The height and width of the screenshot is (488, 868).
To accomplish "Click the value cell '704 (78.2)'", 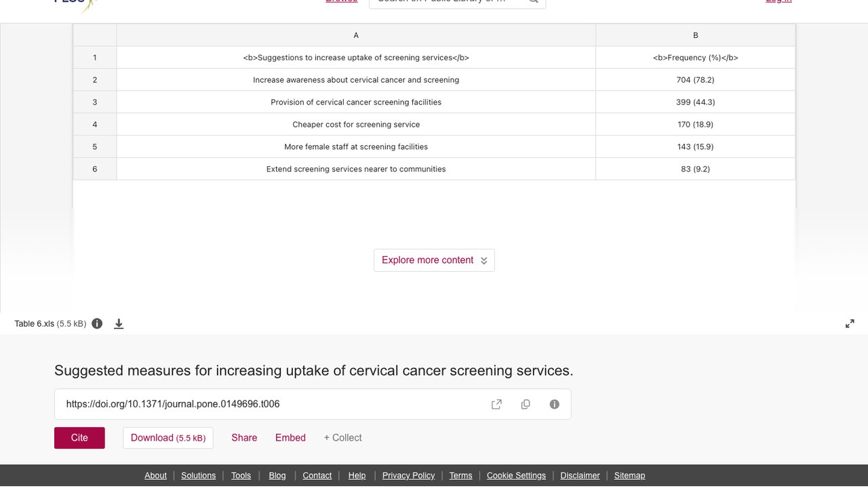I will tap(695, 80).
